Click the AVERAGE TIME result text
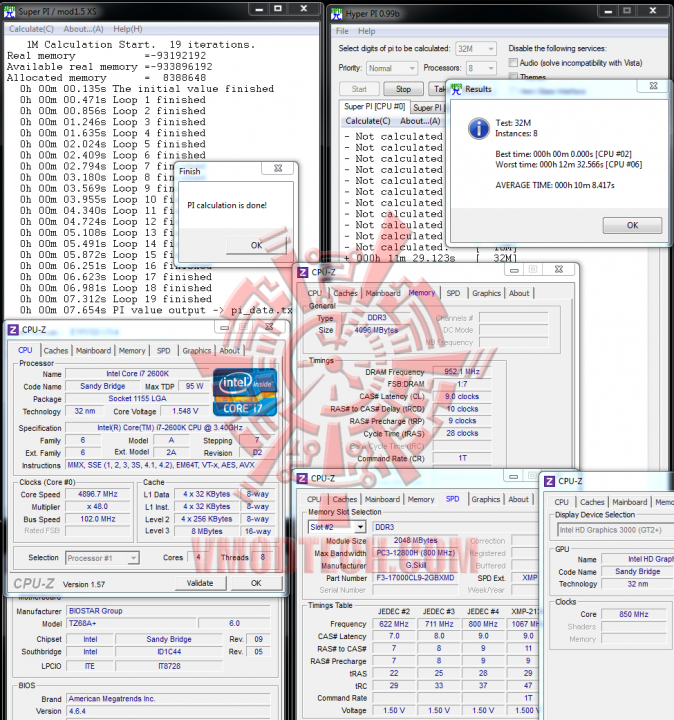 click(x=555, y=185)
